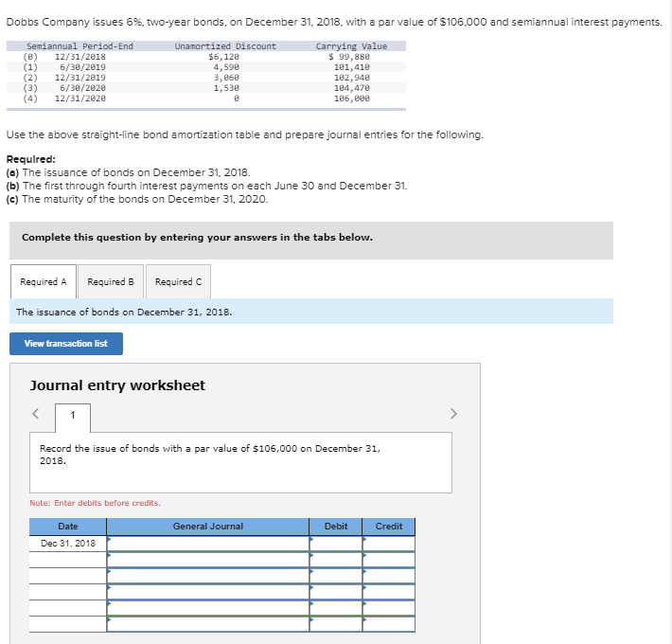Viewport: 672px width, 644px height.
Task: Click the 104,470 carrying value
Action: [x=352, y=88]
